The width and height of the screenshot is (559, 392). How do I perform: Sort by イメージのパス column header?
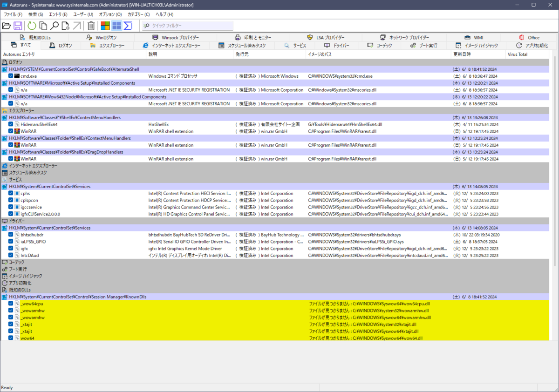pyautogui.click(x=379, y=54)
